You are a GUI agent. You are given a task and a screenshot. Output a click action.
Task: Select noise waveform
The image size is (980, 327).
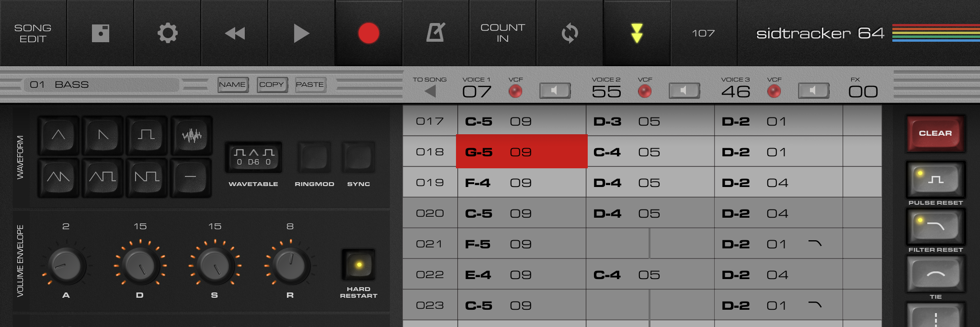click(191, 135)
